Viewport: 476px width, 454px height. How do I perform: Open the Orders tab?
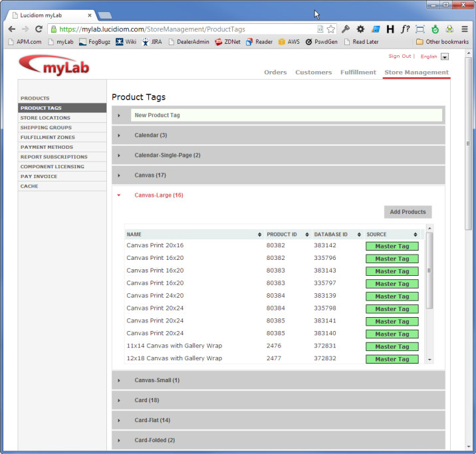pyautogui.click(x=275, y=72)
